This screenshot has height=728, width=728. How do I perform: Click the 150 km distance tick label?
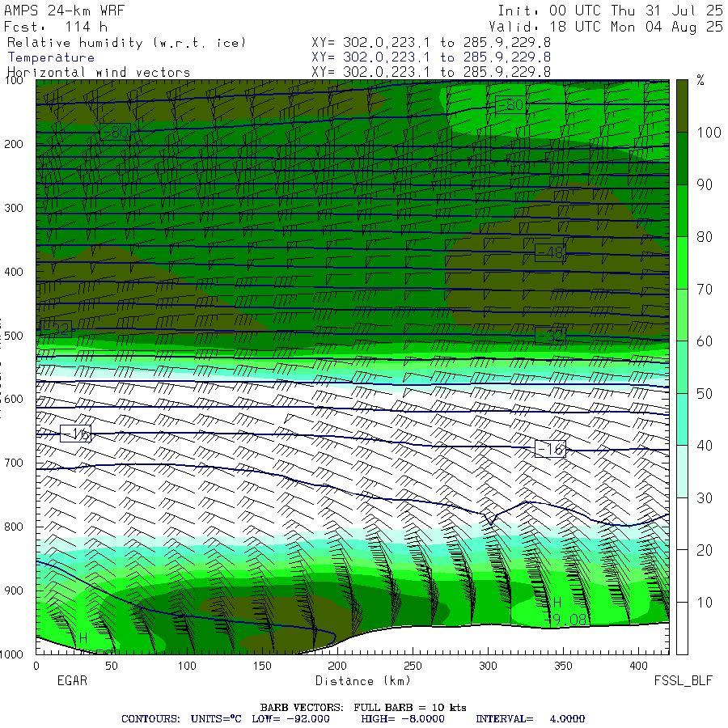coord(262,666)
